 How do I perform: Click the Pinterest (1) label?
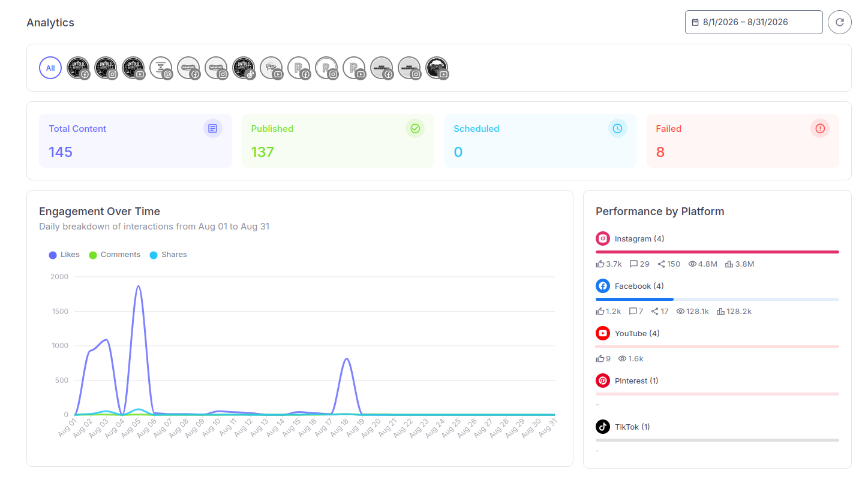tap(636, 381)
